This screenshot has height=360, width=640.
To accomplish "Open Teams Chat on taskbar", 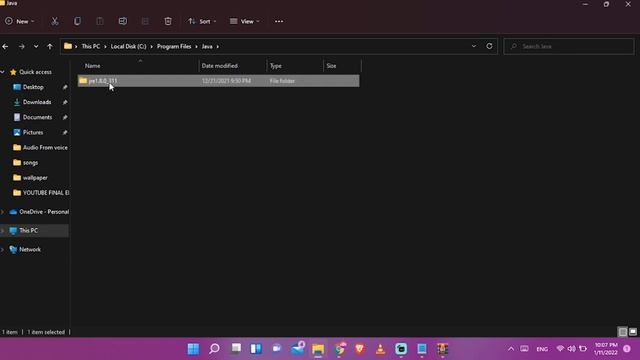I will [x=277, y=349].
